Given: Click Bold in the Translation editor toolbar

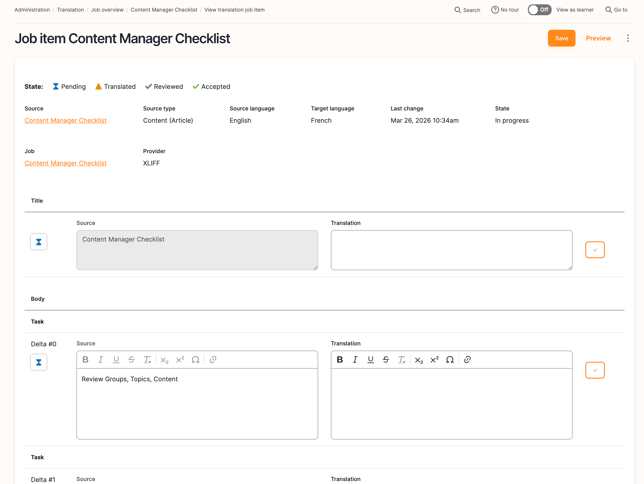Looking at the screenshot, I should 340,360.
